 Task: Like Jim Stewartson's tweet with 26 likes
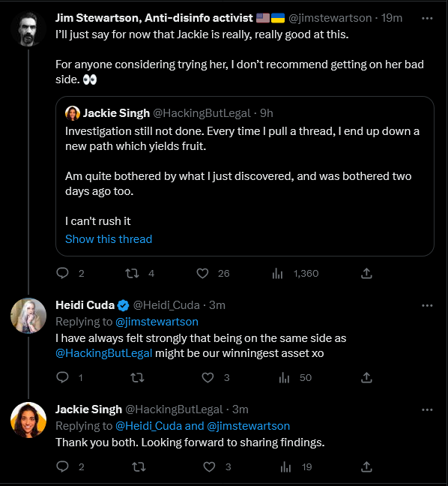(x=202, y=273)
